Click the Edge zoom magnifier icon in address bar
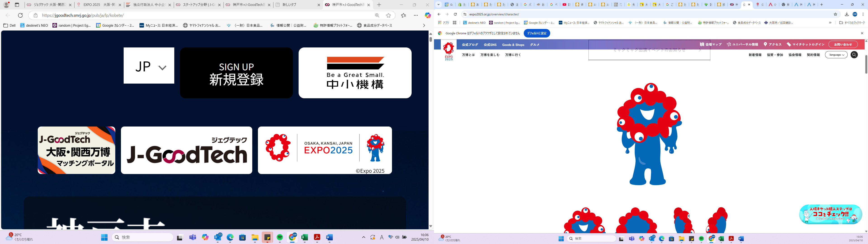 (x=377, y=16)
